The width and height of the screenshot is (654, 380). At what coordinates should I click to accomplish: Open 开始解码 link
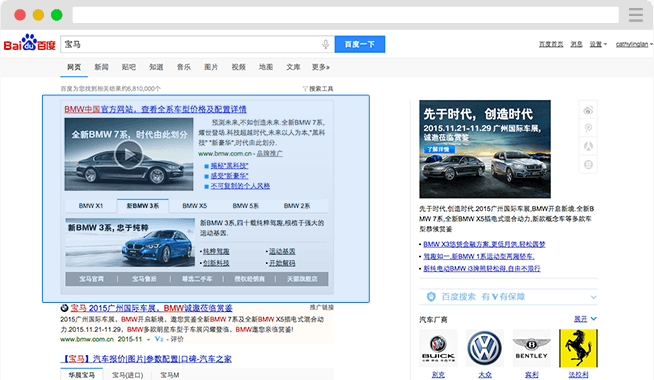tap(282, 263)
